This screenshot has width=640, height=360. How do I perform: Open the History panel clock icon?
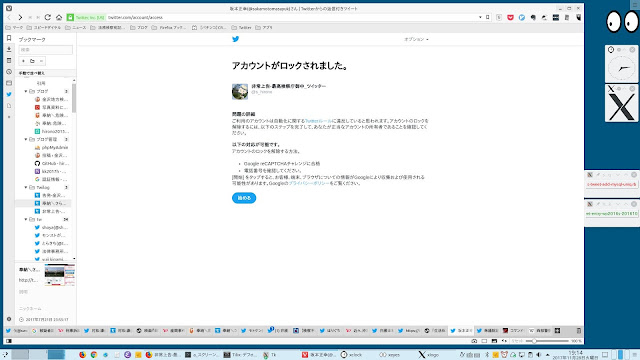pyautogui.click(x=9, y=72)
